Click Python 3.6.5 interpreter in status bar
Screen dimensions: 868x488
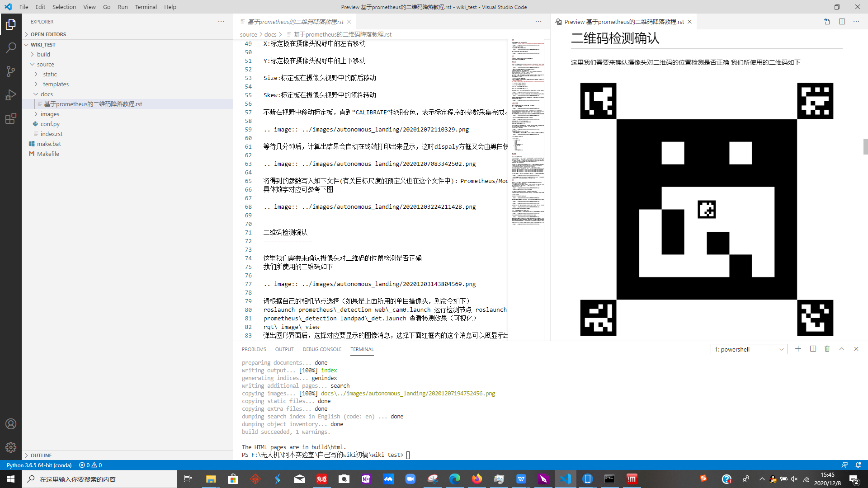point(39,465)
